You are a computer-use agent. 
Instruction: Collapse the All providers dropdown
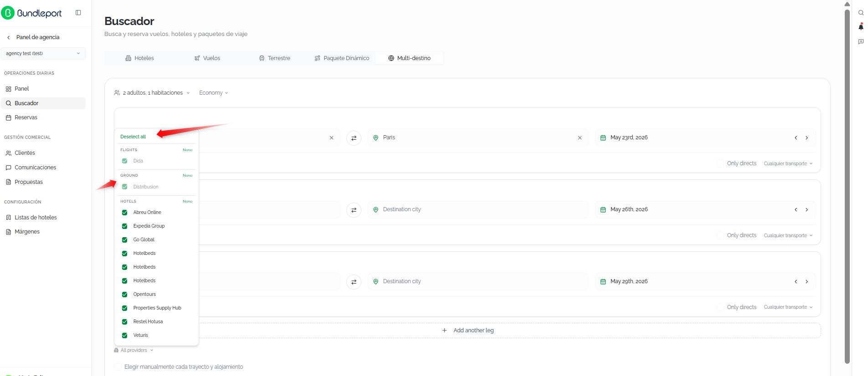(134, 351)
